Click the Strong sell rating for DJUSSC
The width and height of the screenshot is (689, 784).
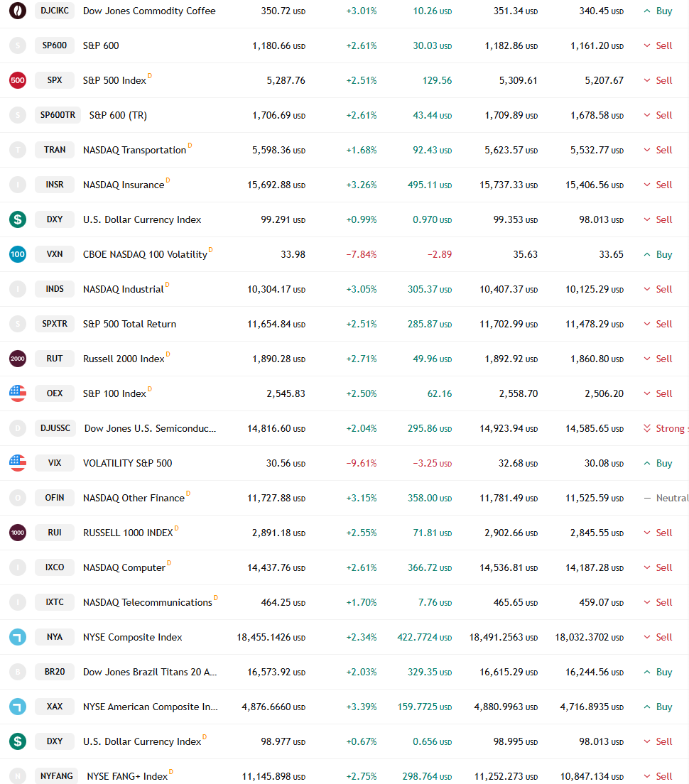(666, 428)
